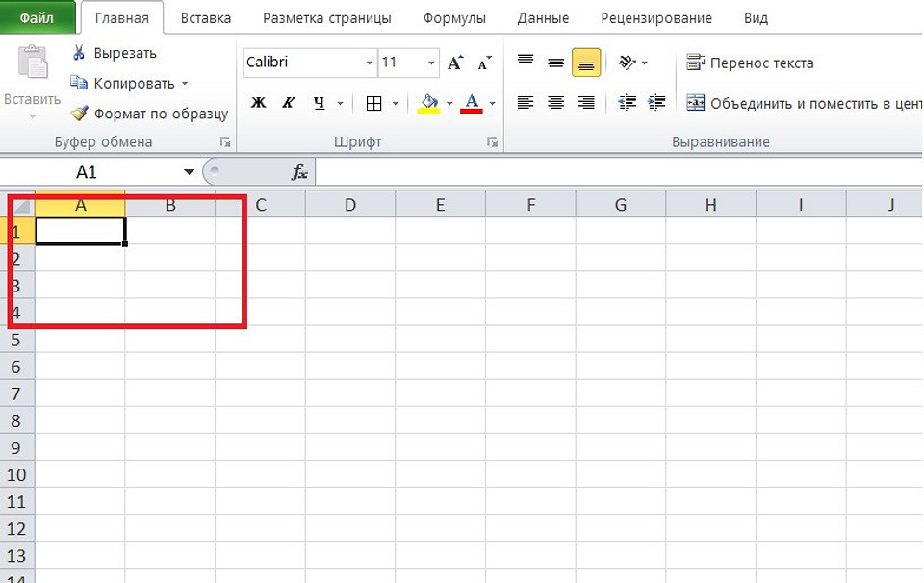Viewport: 924px width, 583px height.
Task: Click the text orientation icon
Action: (628, 63)
